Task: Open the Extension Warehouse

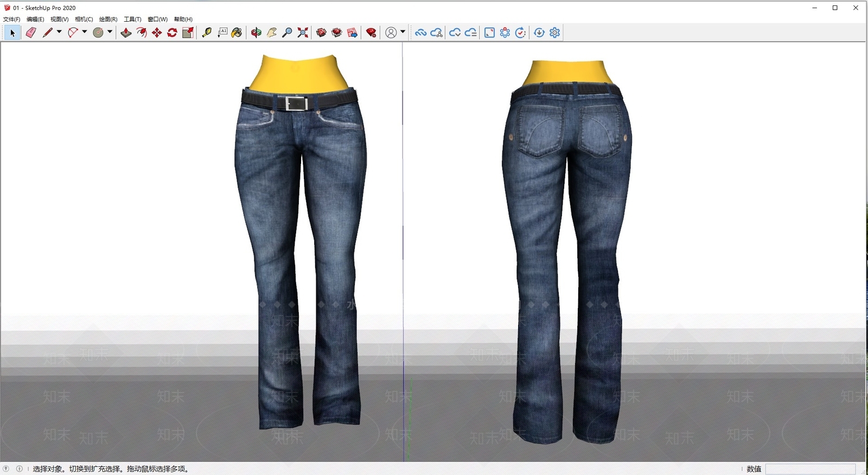Action: point(337,33)
